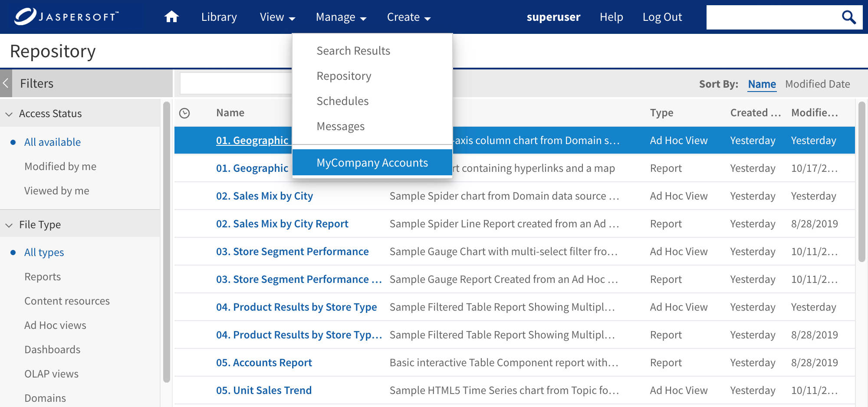Image resolution: width=868 pixels, height=407 pixels.
Task: Click Log Out
Action: pos(662,17)
